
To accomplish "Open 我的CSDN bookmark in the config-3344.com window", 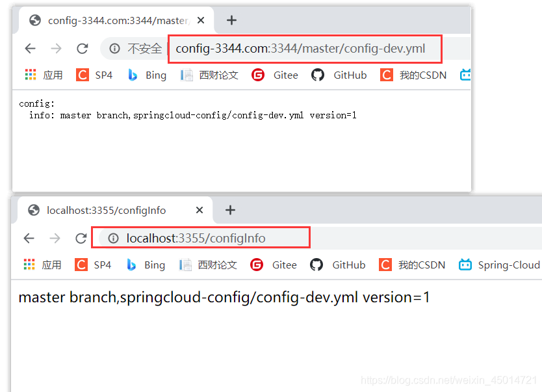I will [413, 75].
